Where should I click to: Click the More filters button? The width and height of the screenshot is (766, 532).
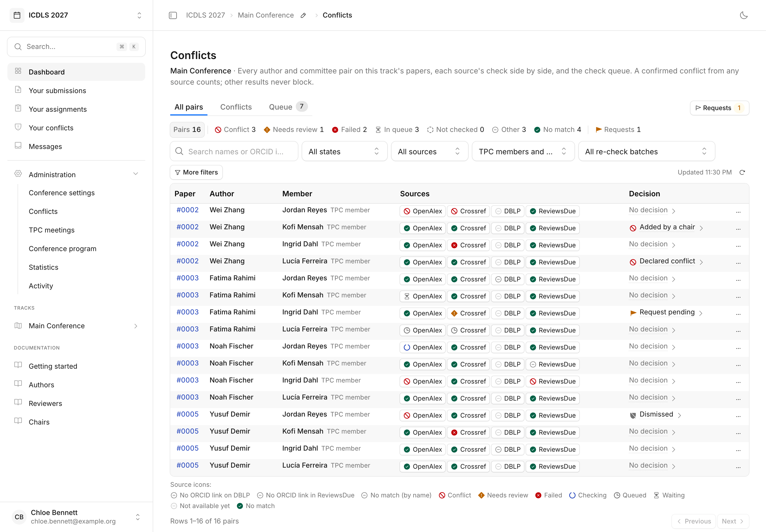pos(196,172)
